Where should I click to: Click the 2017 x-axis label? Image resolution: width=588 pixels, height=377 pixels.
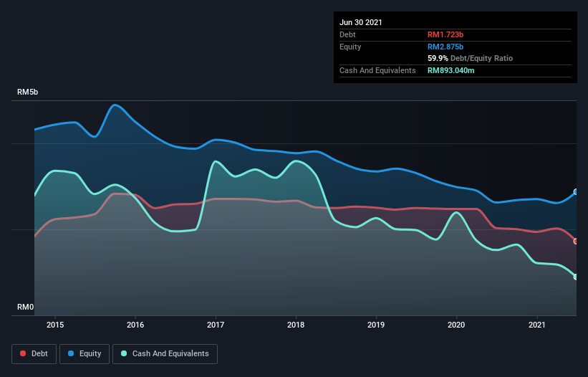216,325
